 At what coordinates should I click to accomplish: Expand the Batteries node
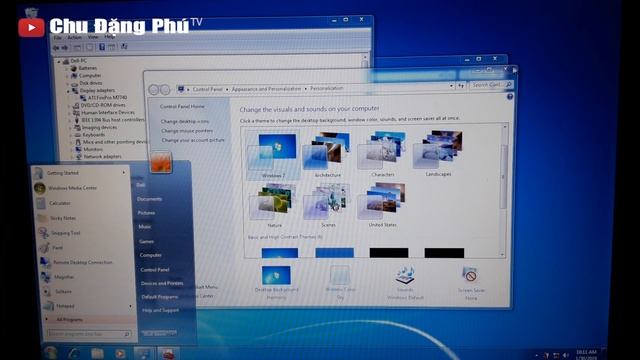(x=67, y=69)
